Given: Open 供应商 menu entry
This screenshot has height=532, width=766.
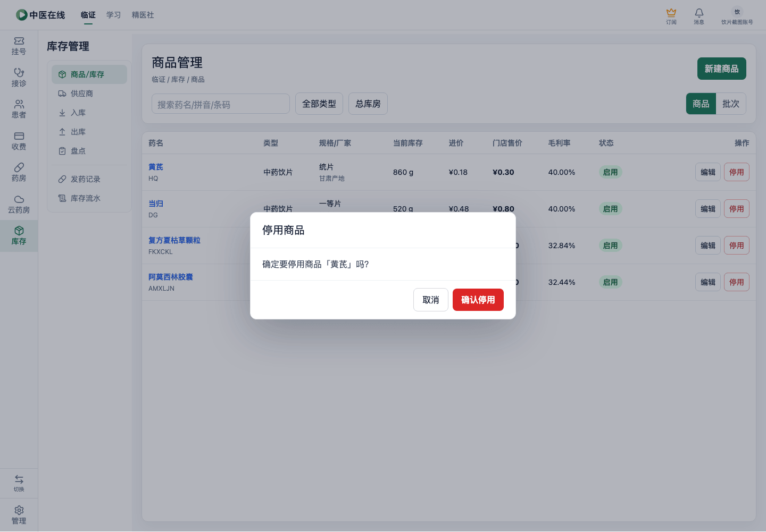Looking at the screenshot, I should 89,94.
